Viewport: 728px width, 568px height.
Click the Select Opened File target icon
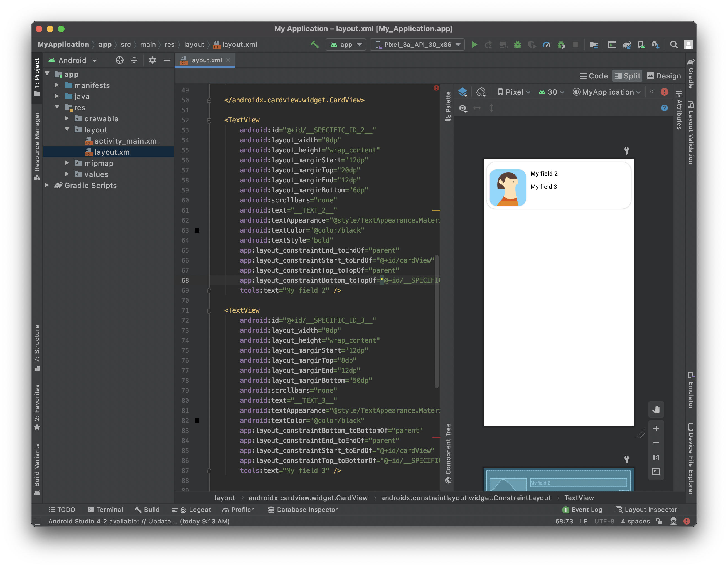coord(119,60)
